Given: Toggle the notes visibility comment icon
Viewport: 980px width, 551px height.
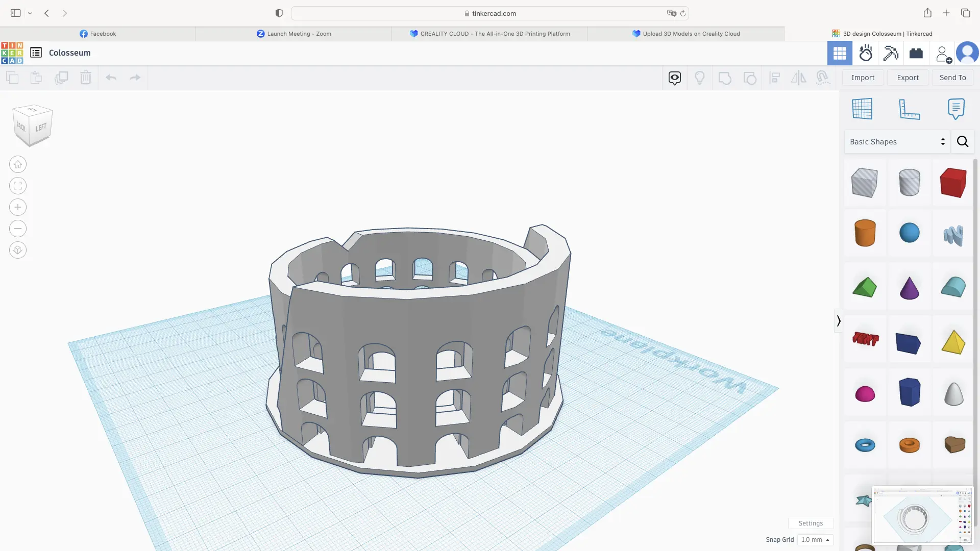Looking at the screenshot, I should click(675, 78).
